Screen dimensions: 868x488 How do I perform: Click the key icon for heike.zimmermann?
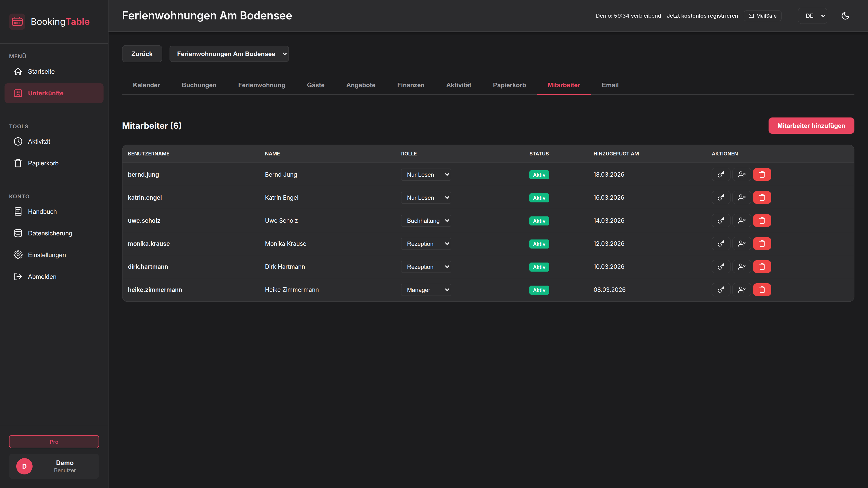pyautogui.click(x=721, y=290)
